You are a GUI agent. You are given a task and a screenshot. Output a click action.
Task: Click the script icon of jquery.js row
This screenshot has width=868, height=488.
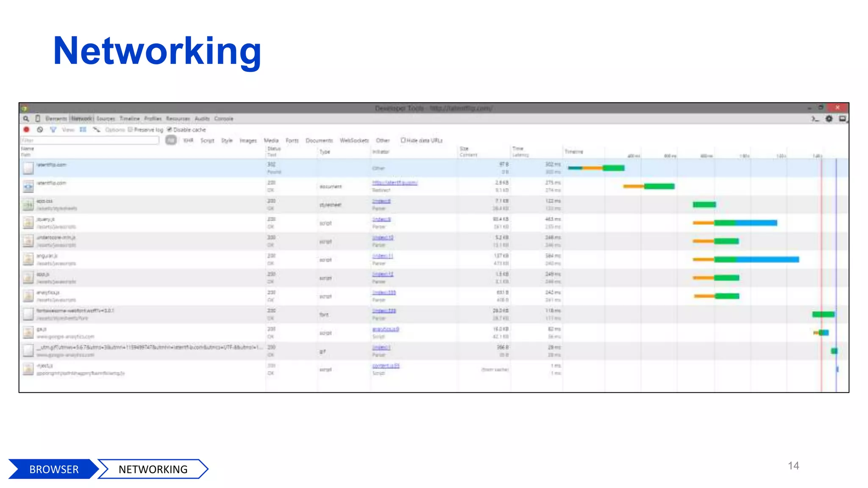coord(28,223)
